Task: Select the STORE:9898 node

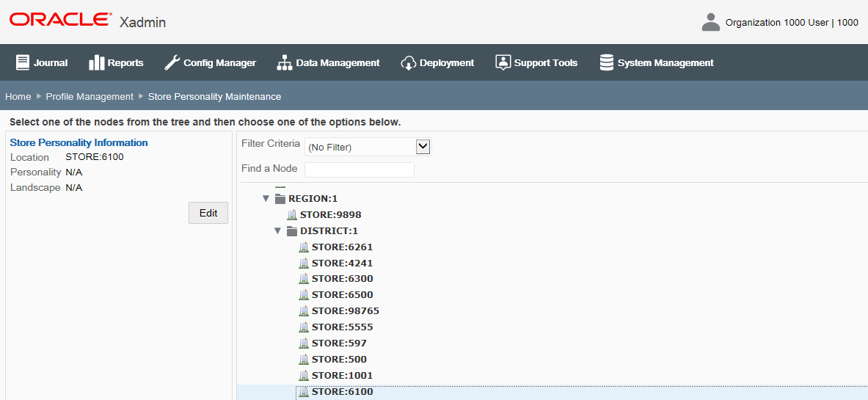Action: click(330, 214)
